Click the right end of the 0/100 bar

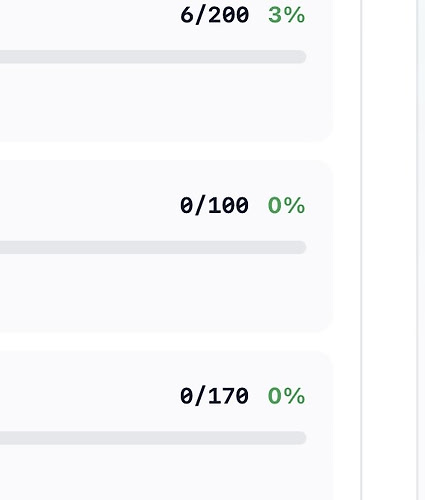[x=302, y=247]
